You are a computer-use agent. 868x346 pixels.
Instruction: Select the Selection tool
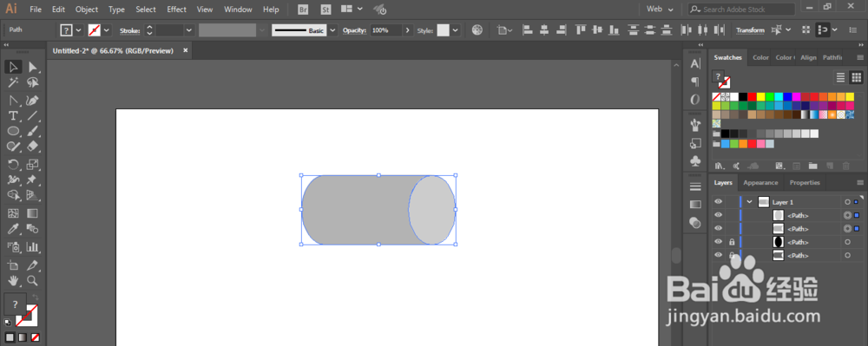tap(13, 67)
